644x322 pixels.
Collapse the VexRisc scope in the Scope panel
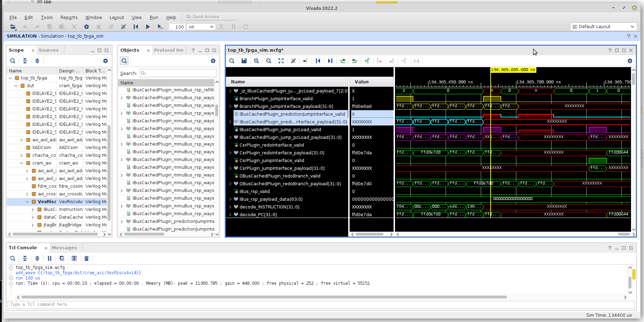tap(27, 201)
